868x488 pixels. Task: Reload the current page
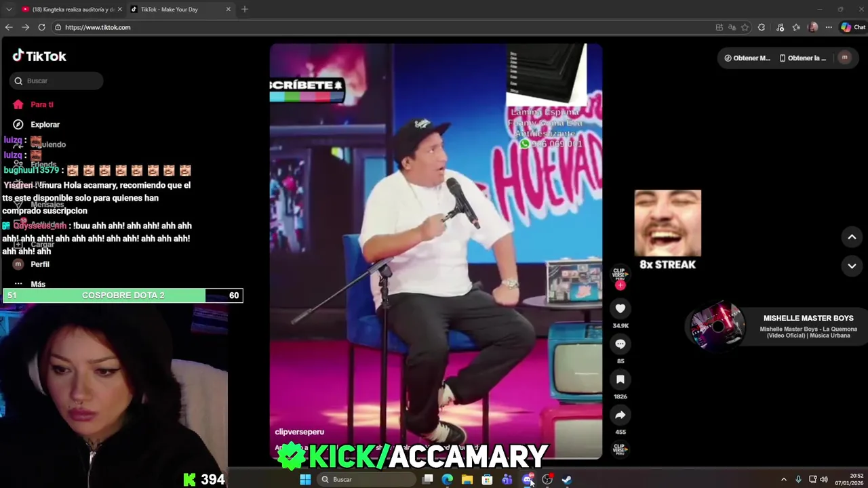coord(41,27)
